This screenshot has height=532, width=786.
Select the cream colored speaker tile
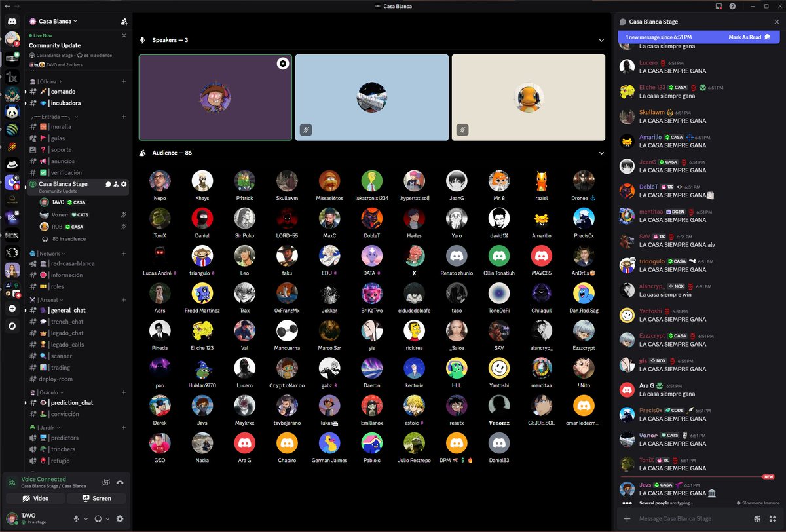(x=529, y=98)
